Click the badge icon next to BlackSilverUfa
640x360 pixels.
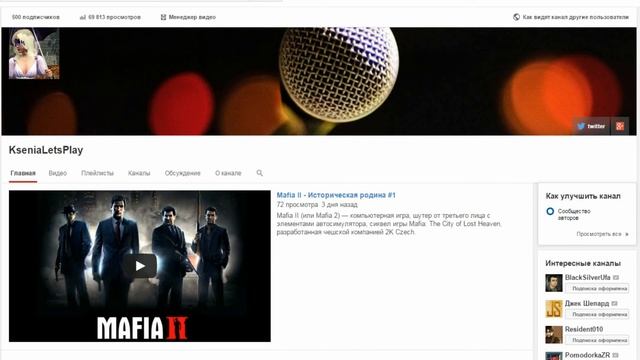[x=616, y=278]
